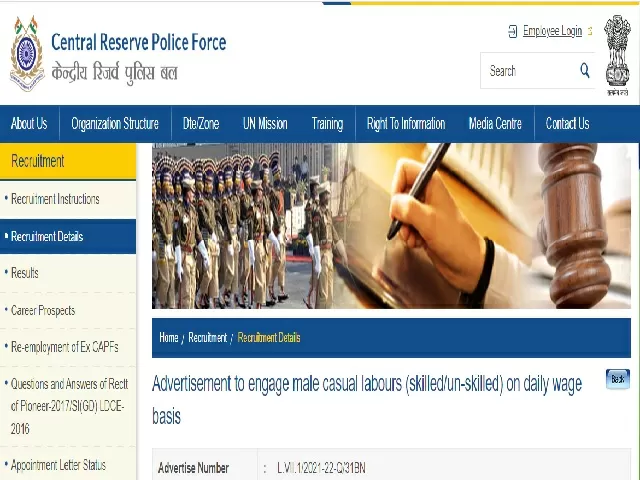This screenshot has width=640, height=480.
Task: Select UN Mission menu item
Action: [x=265, y=123]
